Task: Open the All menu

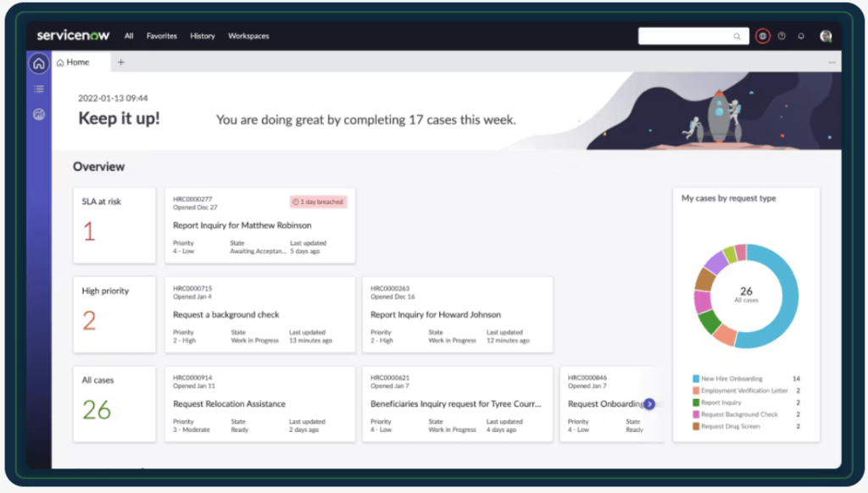Action: [129, 36]
